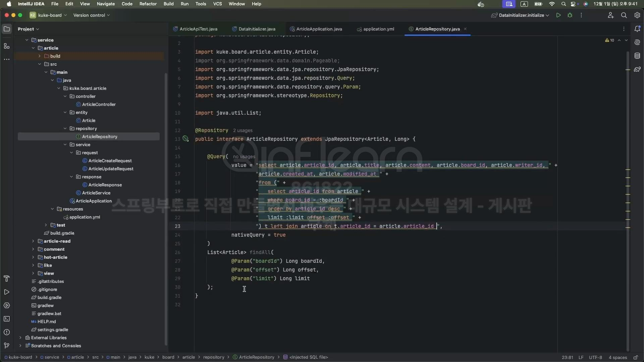Run the DataInitializer.initialize configuration
The width and height of the screenshot is (644, 362).
pyautogui.click(x=558, y=15)
